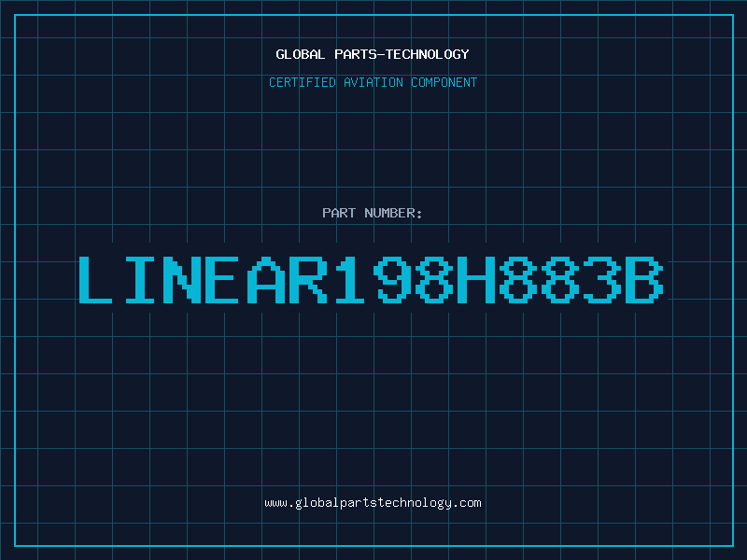Click the PART NUMBER: label

click(372, 213)
